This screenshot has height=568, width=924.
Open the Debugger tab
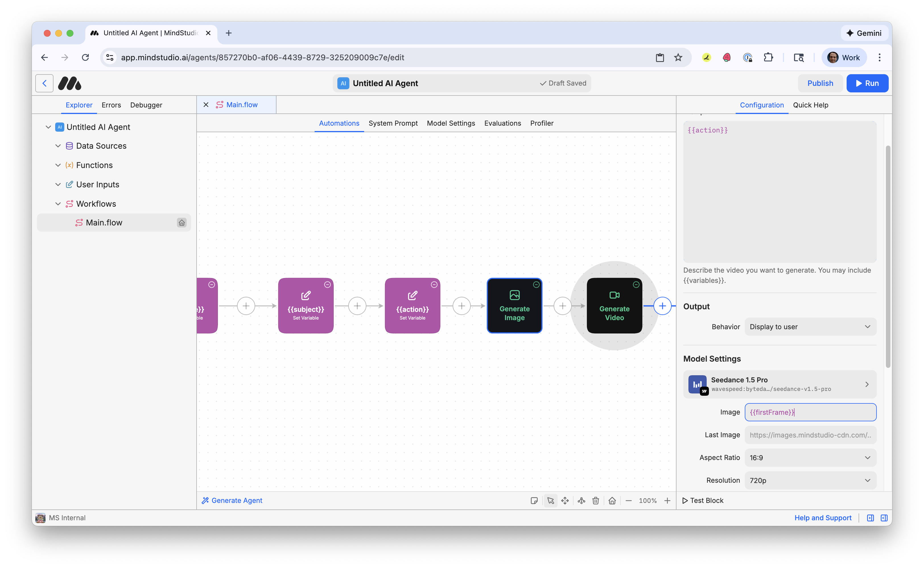coord(146,105)
